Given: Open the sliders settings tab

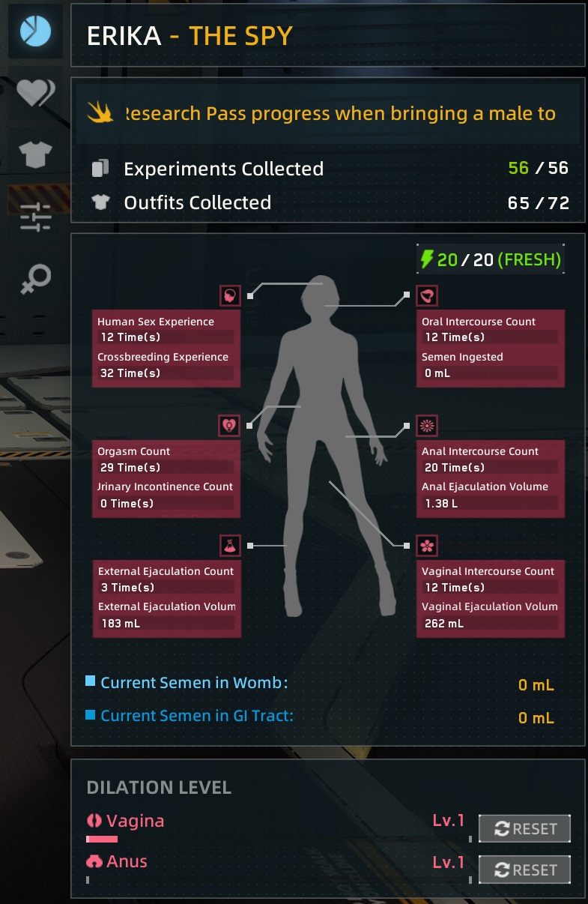Looking at the screenshot, I should (x=35, y=217).
